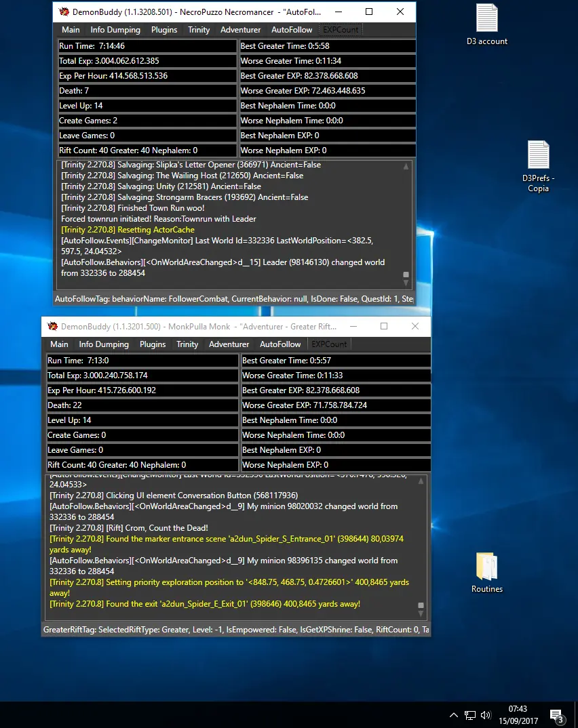Click DemonBuddy app icon in Monk window title
578x728 pixels.
tap(52, 327)
